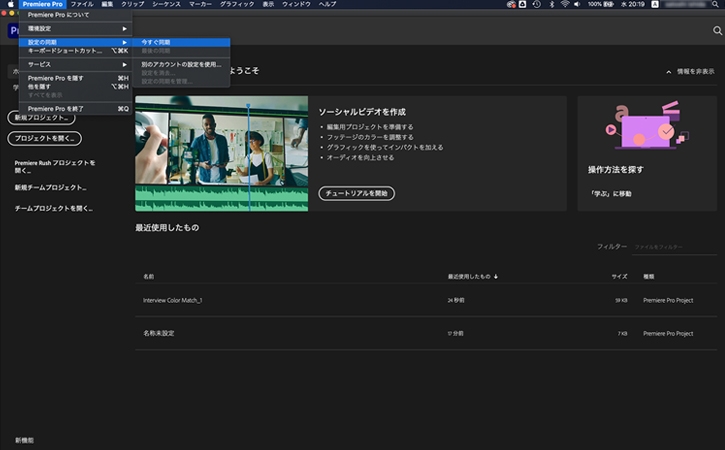The image size is (725, 450).
Task: Click the Bluetooth menu bar icon
Action: tap(551, 4)
